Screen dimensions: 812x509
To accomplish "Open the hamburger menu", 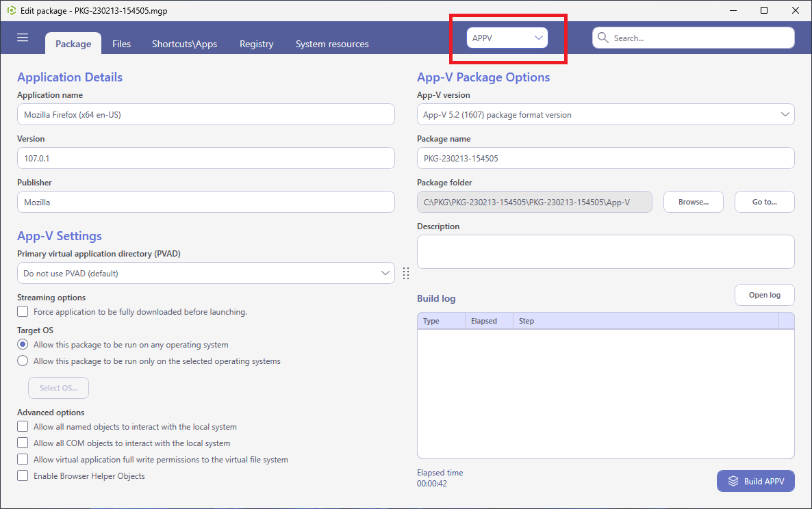I will pyautogui.click(x=23, y=38).
